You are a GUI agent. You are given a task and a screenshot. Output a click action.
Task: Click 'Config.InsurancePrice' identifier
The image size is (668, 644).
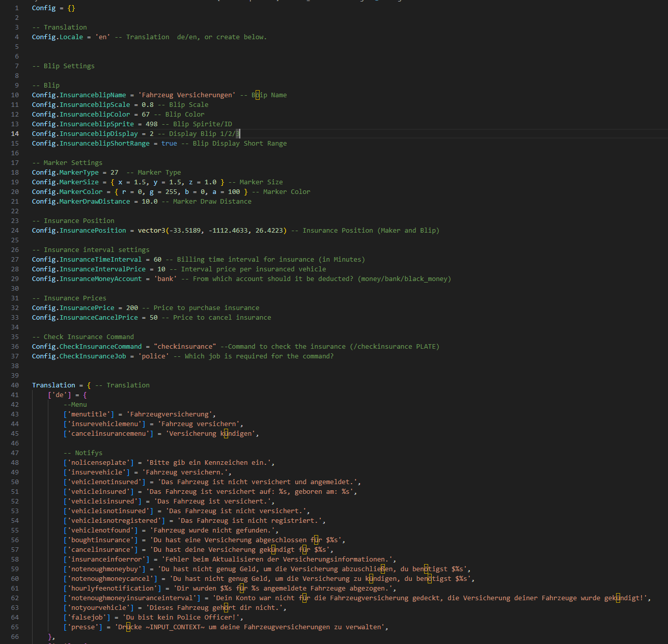[73, 308]
